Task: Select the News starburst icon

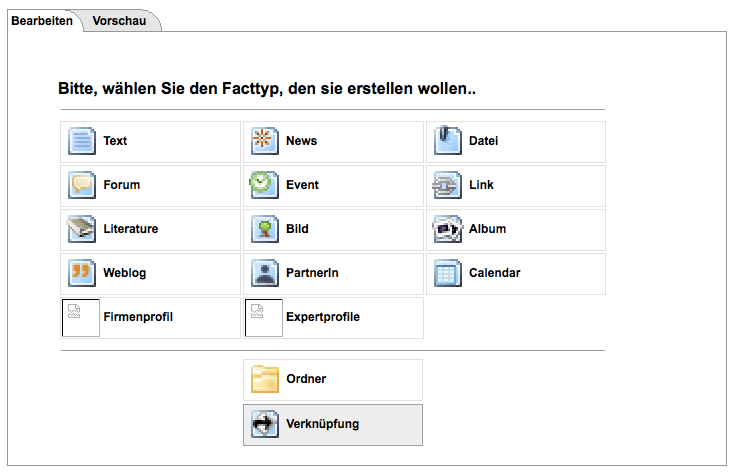Action: (264, 142)
